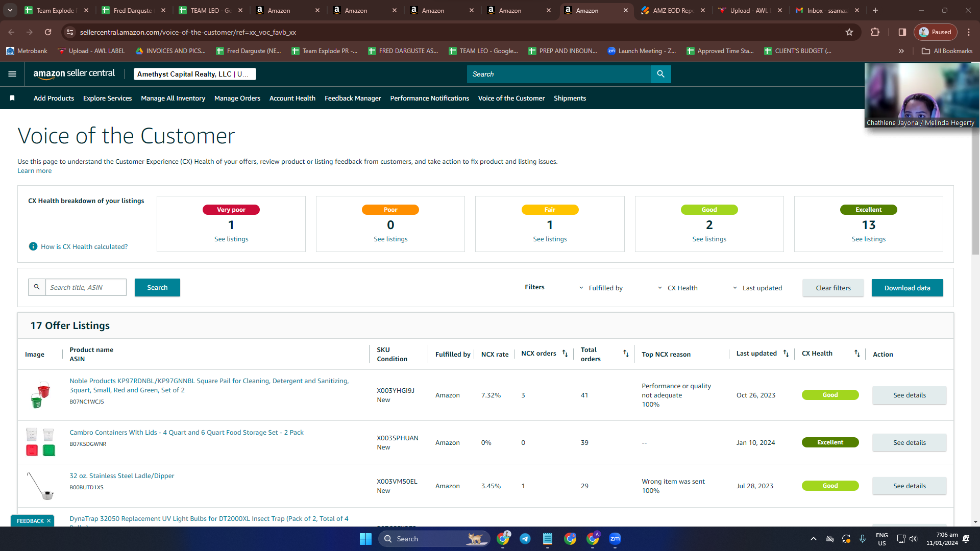This screenshot has height=551, width=980.
Task: Bookmark this page with the star icon
Action: 849,32
